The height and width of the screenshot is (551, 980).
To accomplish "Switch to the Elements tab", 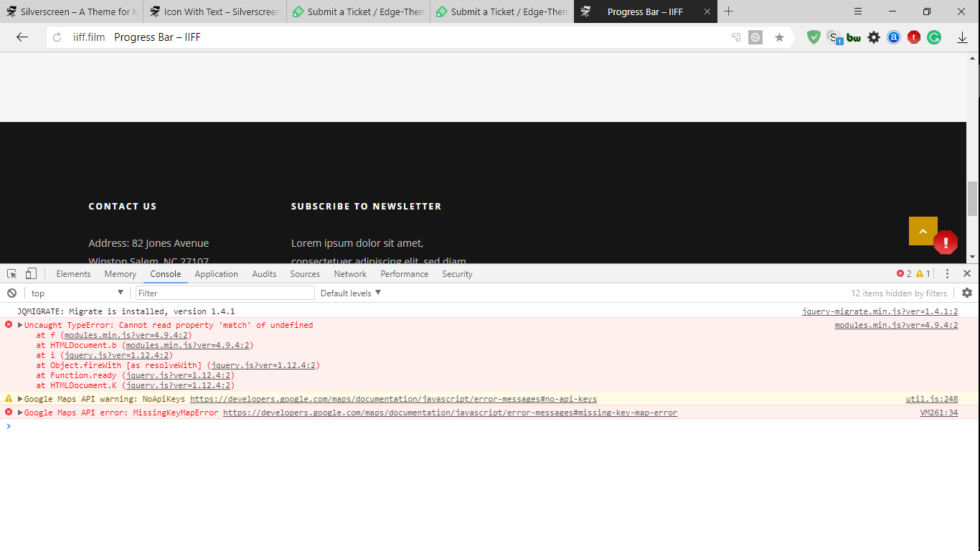I will (73, 273).
